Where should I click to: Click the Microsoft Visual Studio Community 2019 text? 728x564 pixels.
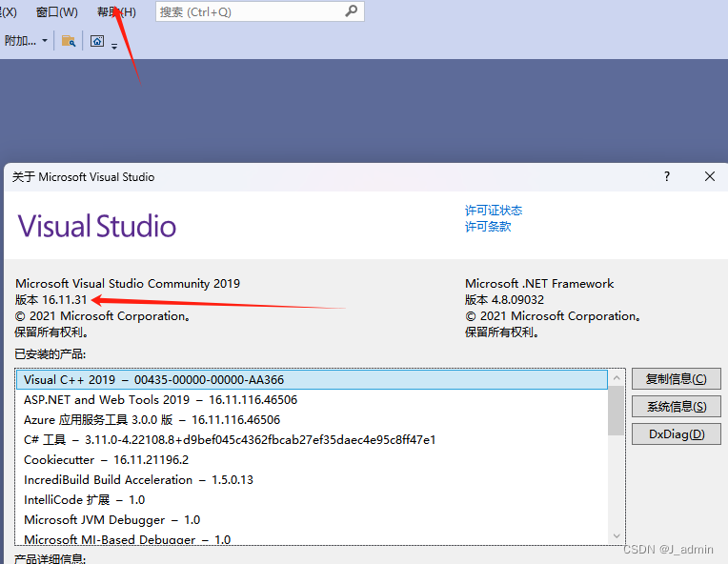pyautogui.click(x=128, y=284)
